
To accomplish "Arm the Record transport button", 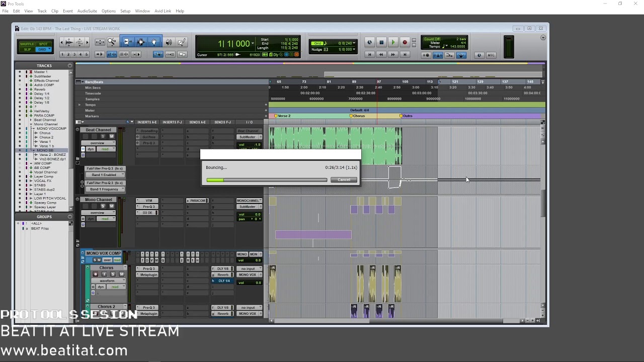I will point(405,42).
